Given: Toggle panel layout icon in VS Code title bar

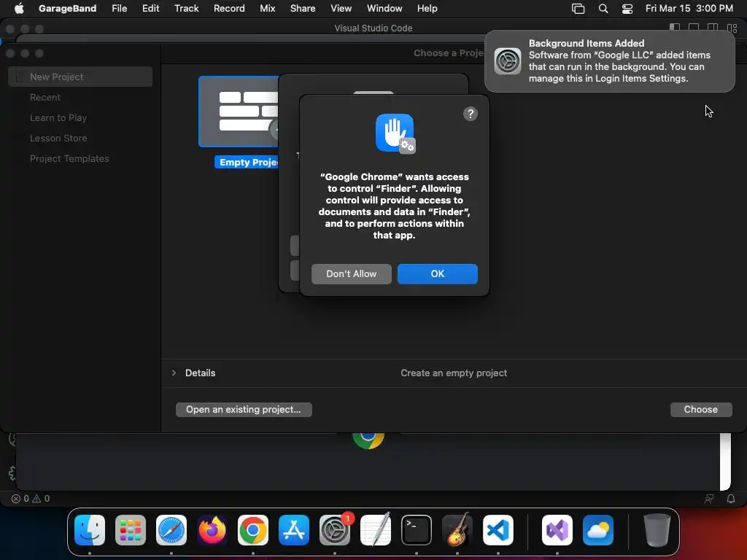Looking at the screenshot, I should [694, 28].
